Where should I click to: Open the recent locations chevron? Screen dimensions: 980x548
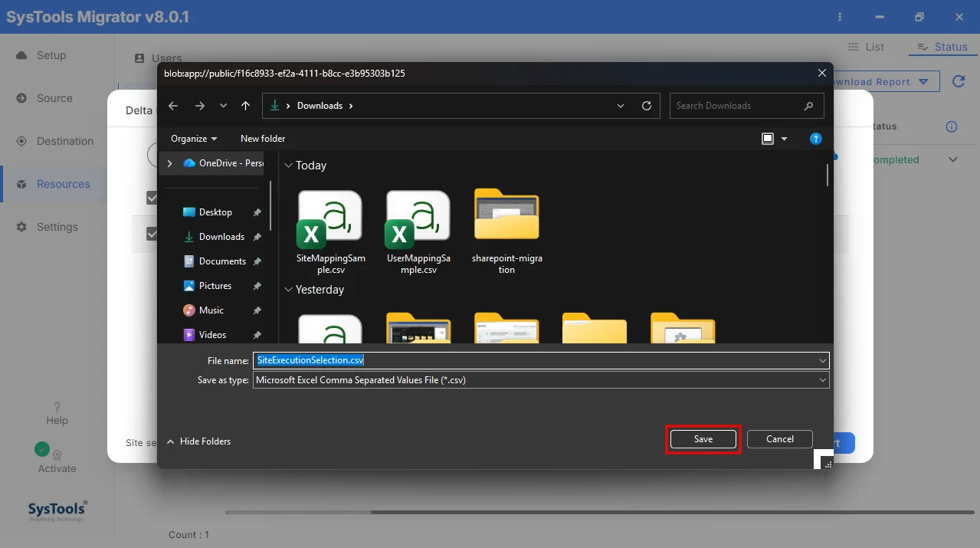[x=223, y=106]
